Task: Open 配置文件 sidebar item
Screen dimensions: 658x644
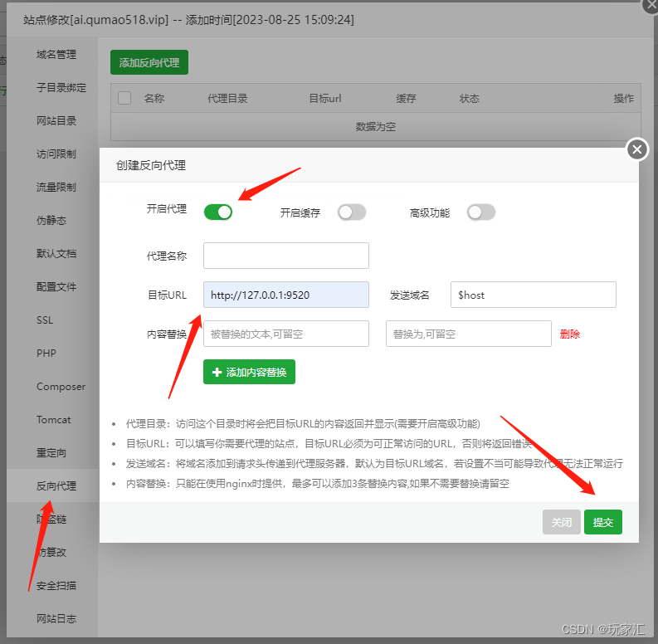Action: 56,287
